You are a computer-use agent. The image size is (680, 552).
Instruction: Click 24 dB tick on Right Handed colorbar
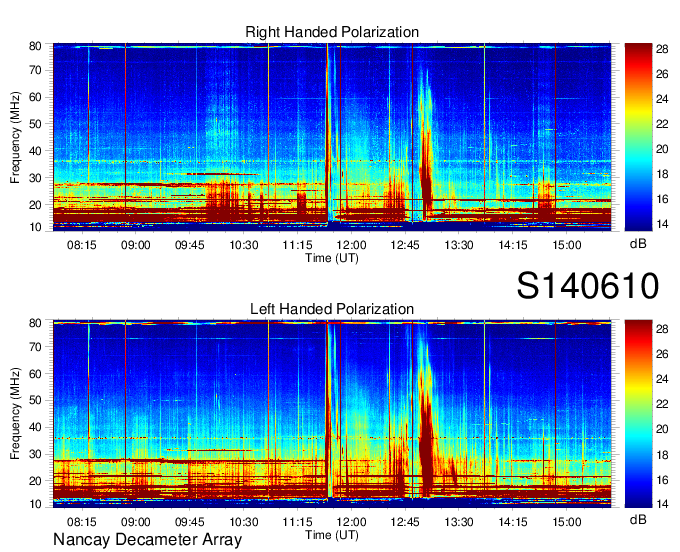pos(662,99)
